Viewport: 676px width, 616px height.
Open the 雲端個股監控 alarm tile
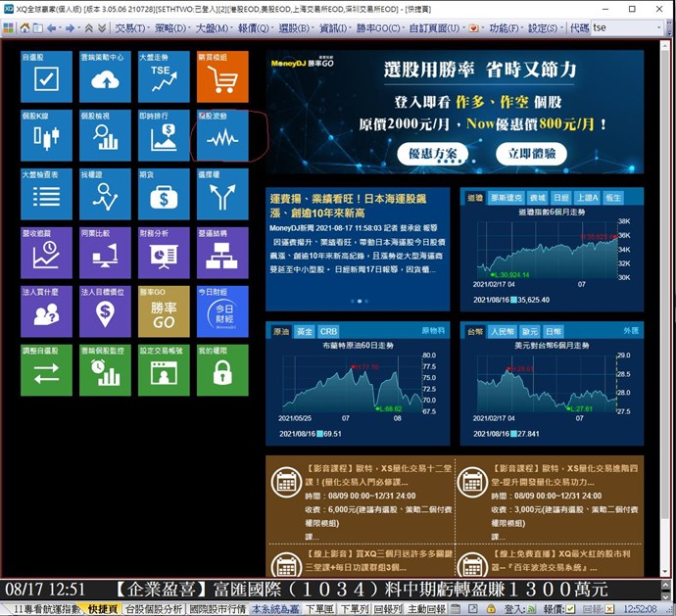click(x=105, y=370)
